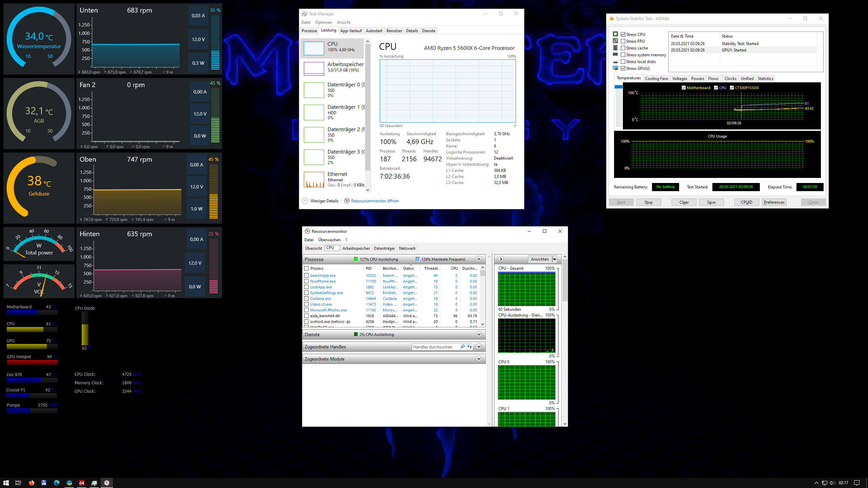Enable the Stress FPU checkbox
Viewport: 868px width, 488px height.
pos(623,41)
